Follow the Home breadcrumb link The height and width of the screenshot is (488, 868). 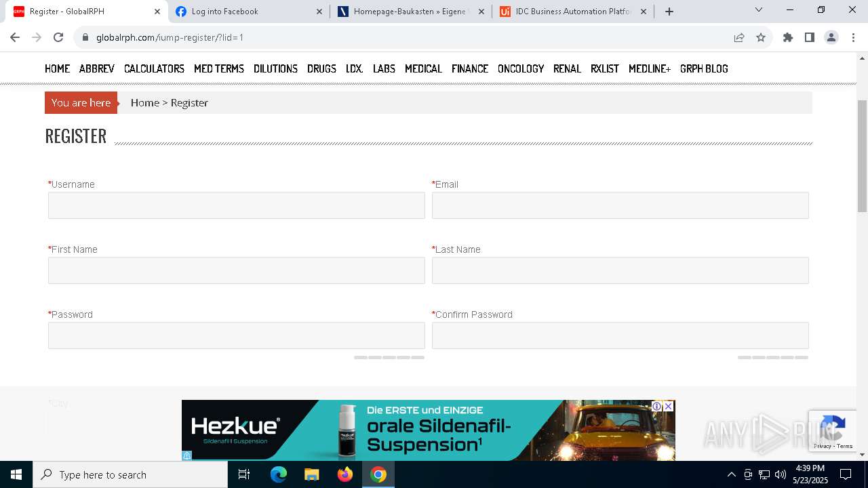coord(145,103)
